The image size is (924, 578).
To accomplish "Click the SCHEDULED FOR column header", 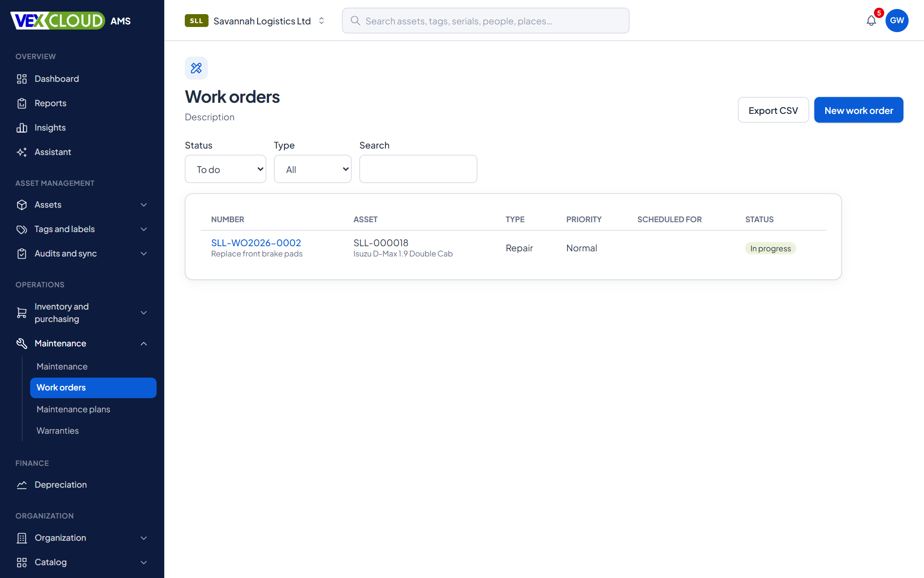I will tap(669, 219).
